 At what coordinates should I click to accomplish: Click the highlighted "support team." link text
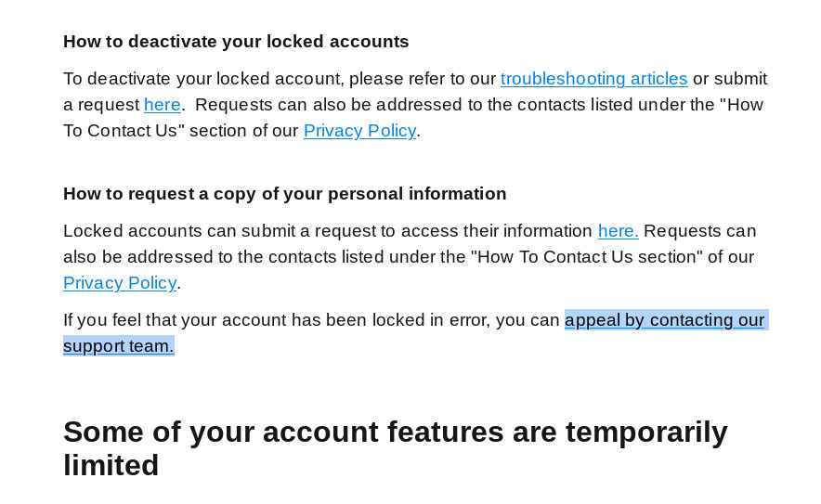pyautogui.click(x=119, y=346)
